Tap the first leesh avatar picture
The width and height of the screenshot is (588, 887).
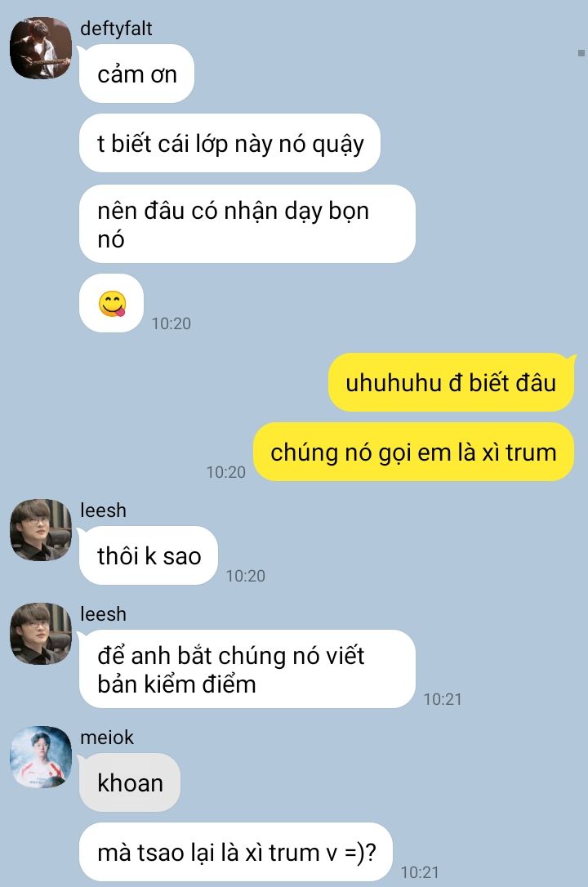click(x=41, y=530)
